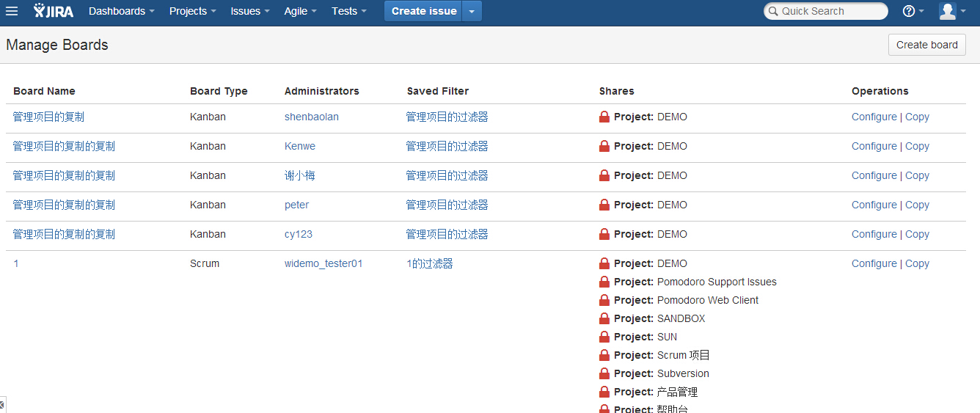Viewport: 980px width, 413px height.
Task: Click the lock icon in 谢小梅 row
Action: 604,175
